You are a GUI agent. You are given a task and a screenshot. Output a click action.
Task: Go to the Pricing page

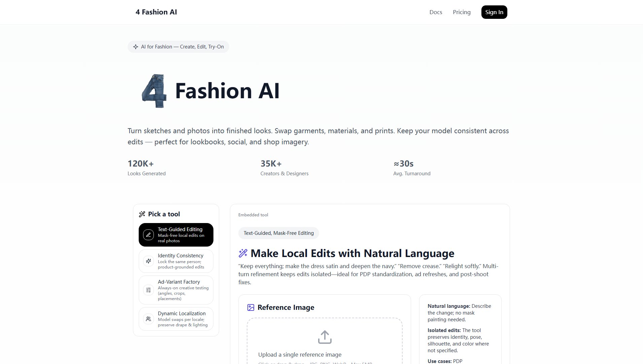click(x=462, y=12)
